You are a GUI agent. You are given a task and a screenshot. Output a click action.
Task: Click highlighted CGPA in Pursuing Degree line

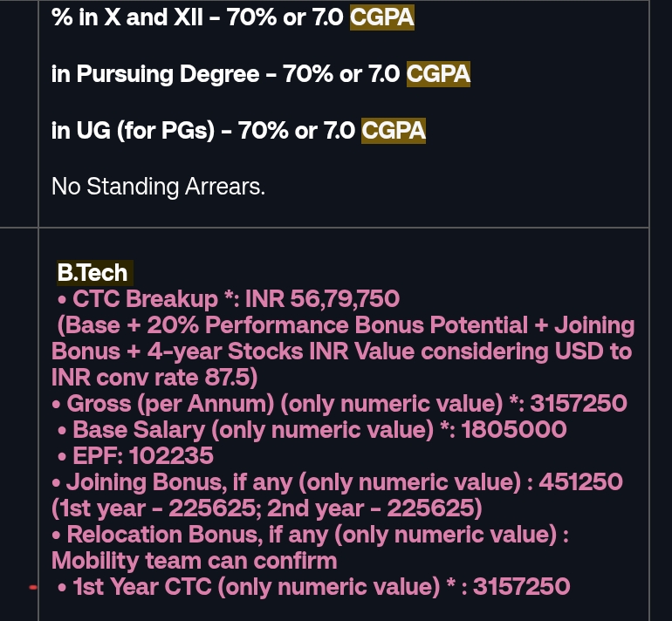(438, 74)
